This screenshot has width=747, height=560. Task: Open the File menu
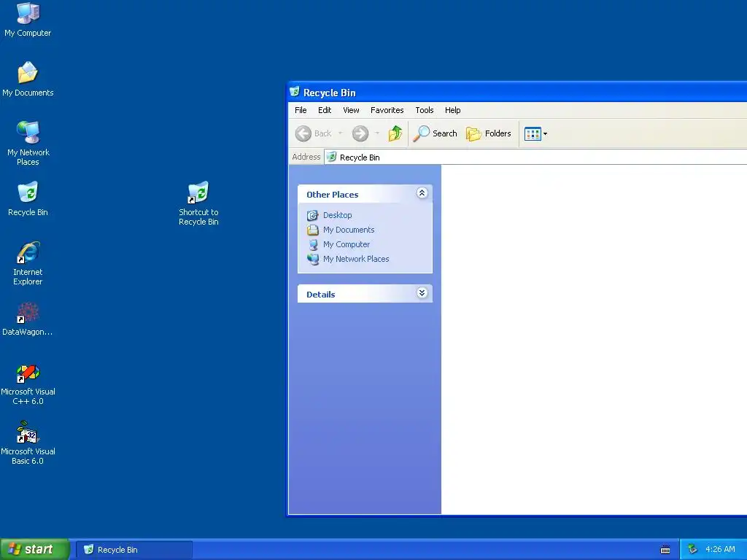click(301, 110)
